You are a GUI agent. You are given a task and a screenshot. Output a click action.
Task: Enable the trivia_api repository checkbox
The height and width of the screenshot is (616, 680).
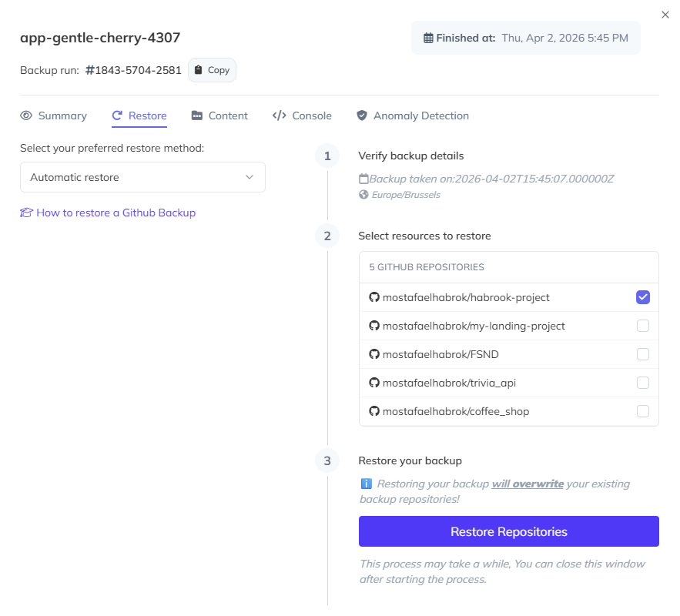[x=643, y=383]
